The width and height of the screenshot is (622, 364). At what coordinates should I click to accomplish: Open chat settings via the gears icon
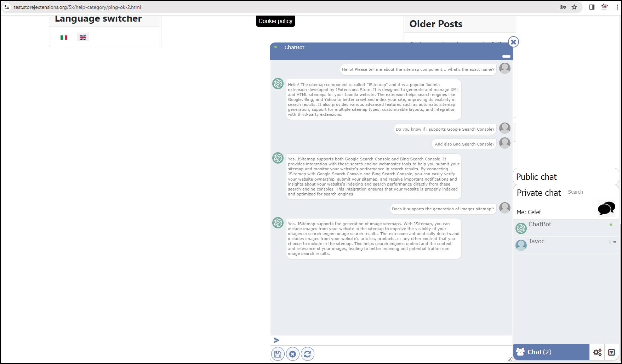(598, 352)
